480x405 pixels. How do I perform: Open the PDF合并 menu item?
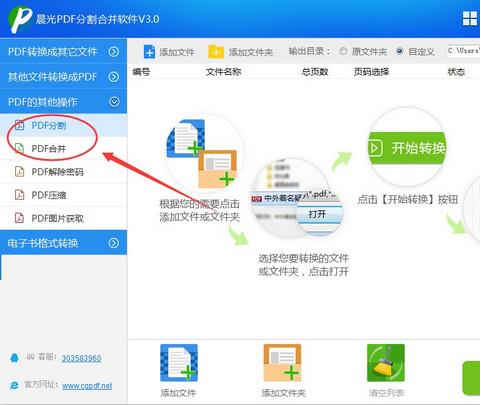[x=63, y=148]
